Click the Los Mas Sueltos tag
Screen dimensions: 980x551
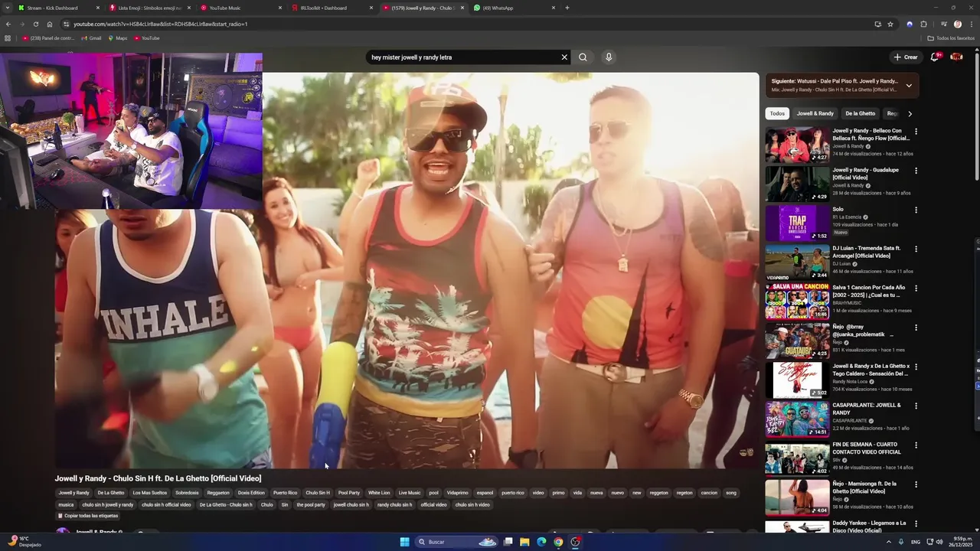click(149, 493)
